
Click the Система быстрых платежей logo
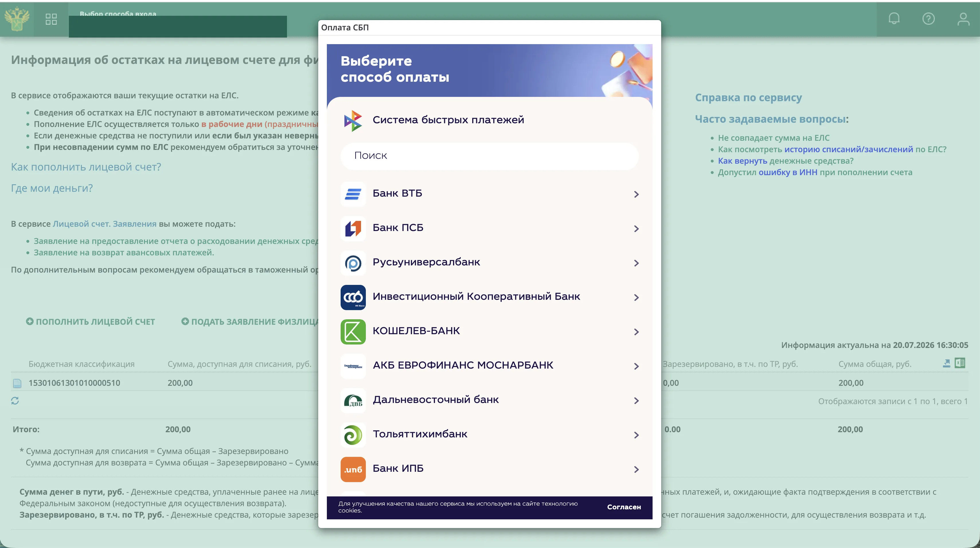coord(353,121)
